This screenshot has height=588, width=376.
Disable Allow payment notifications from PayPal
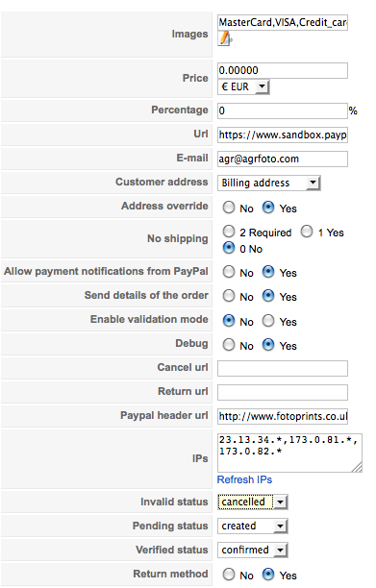point(229,272)
